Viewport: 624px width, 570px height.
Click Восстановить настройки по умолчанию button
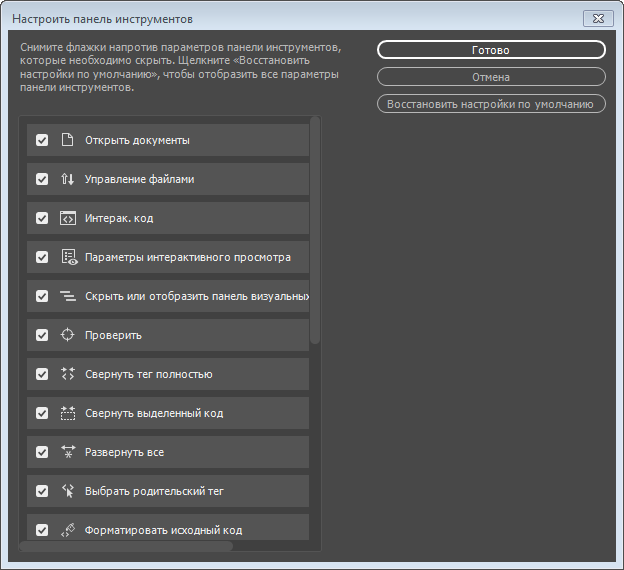(x=491, y=103)
